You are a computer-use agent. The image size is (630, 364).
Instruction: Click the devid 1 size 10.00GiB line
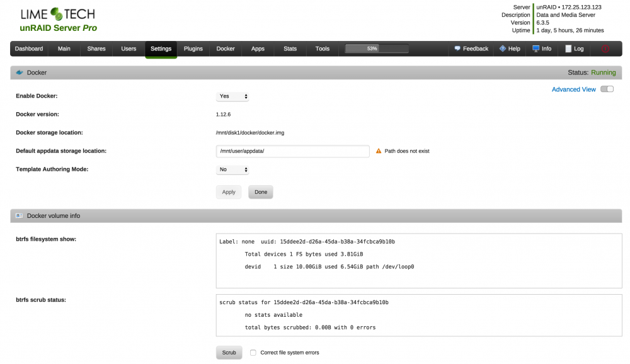(329, 267)
